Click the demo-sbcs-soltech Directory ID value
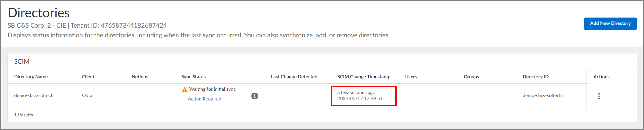 click(x=542, y=95)
